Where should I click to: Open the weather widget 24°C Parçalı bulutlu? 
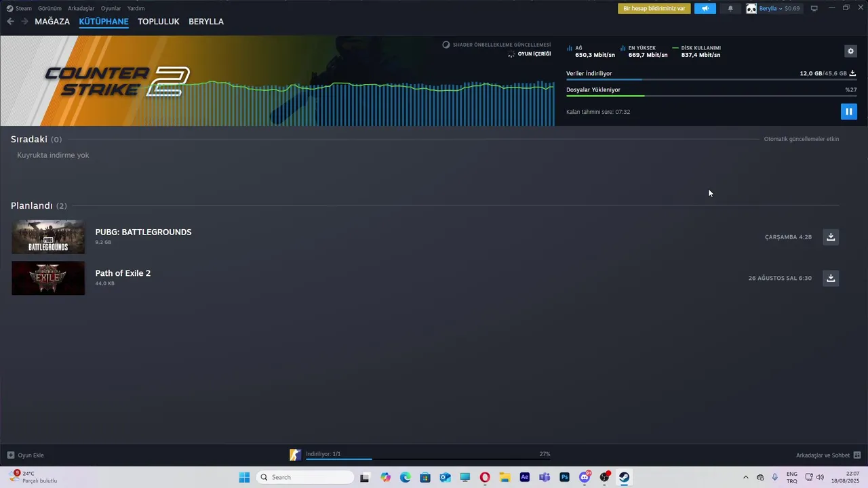point(34,477)
